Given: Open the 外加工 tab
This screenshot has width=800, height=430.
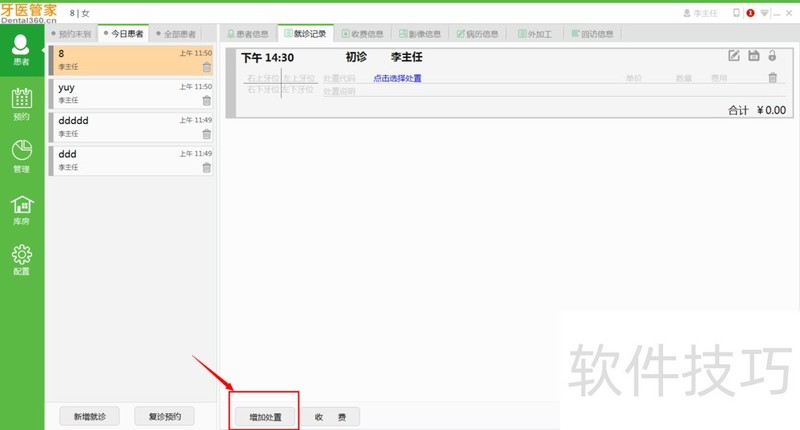Looking at the screenshot, I should pos(535,34).
